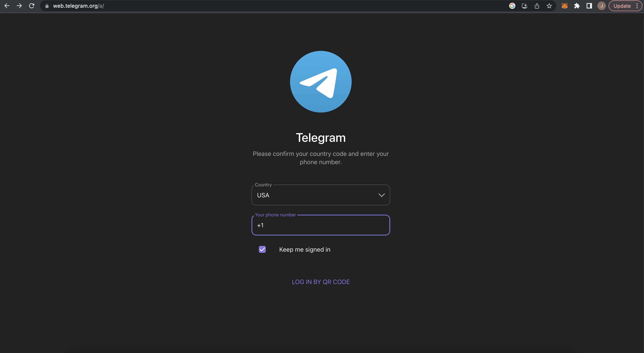Open the J profile avatar menu
This screenshot has height=353, width=644.
[601, 6]
